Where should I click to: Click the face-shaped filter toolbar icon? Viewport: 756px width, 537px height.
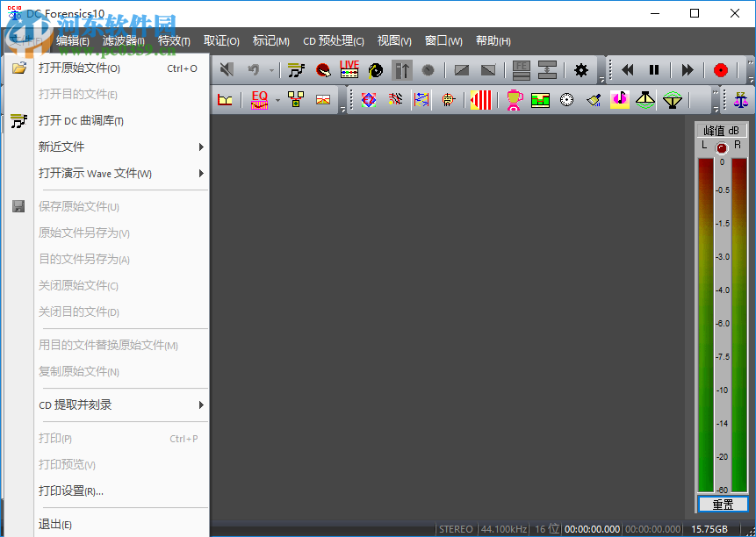pos(449,100)
